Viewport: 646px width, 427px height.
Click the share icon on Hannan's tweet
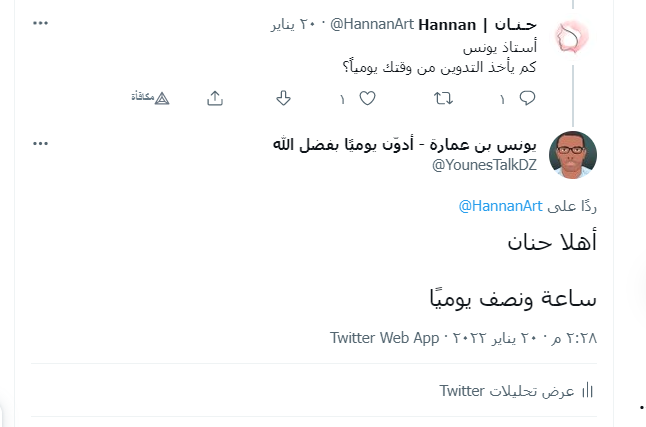pyautogui.click(x=215, y=98)
